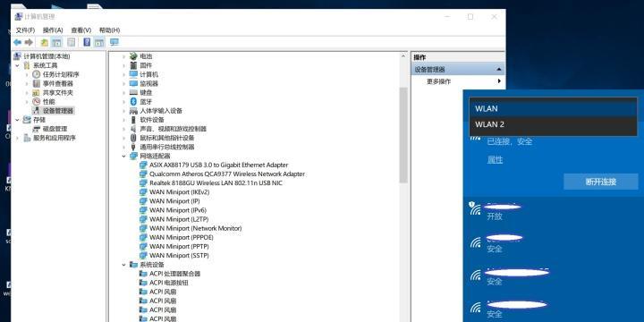Image resolution: width=644 pixels, height=322 pixels.
Task: Click the 设备管理器 tree item icon
Action: [36, 111]
